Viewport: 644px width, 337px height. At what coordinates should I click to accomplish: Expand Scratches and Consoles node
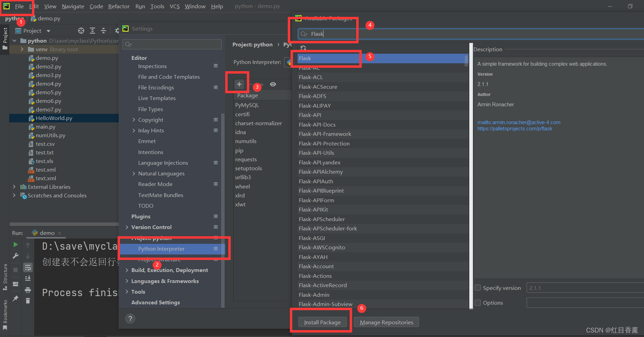pyautogui.click(x=14, y=195)
